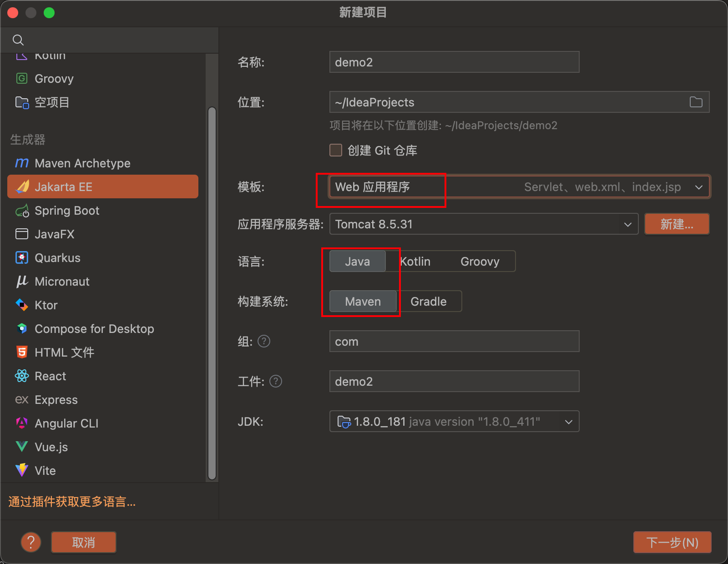The height and width of the screenshot is (564, 728).
Task: Click the Spring Boot leaf icon
Action: click(x=22, y=211)
